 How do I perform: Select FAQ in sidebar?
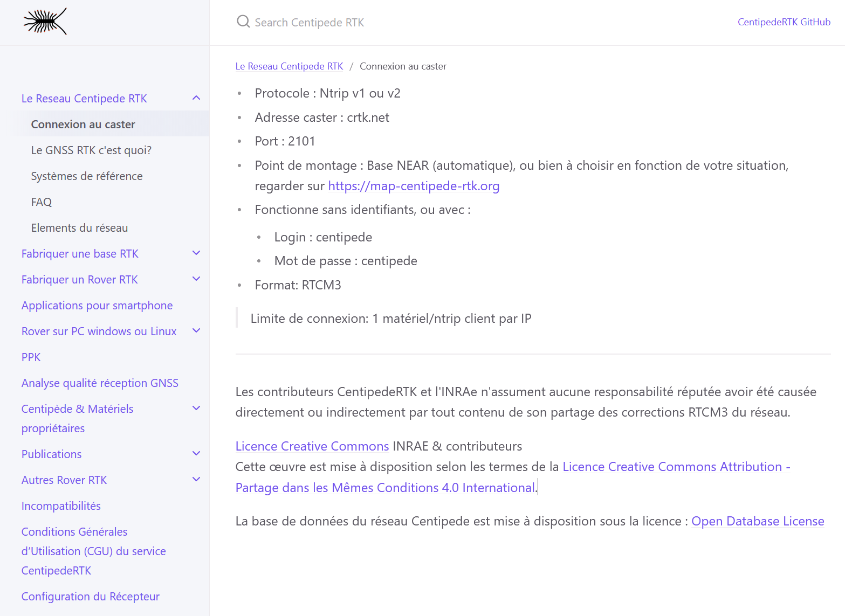tap(42, 202)
